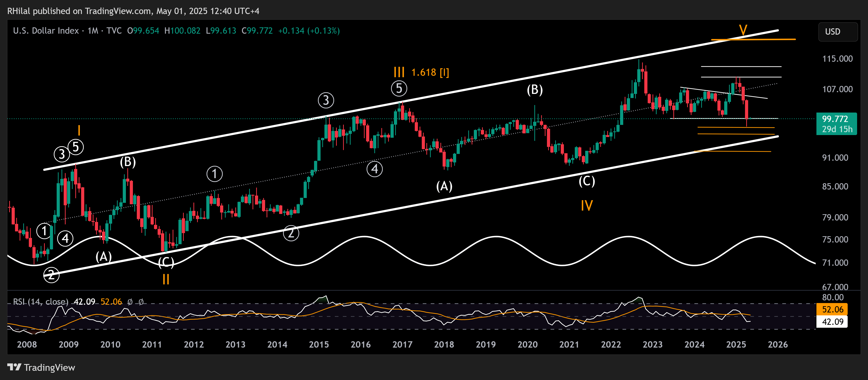Click the 80.00 RSI axis label
The width and height of the screenshot is (868, 380).
coord(833,297)
